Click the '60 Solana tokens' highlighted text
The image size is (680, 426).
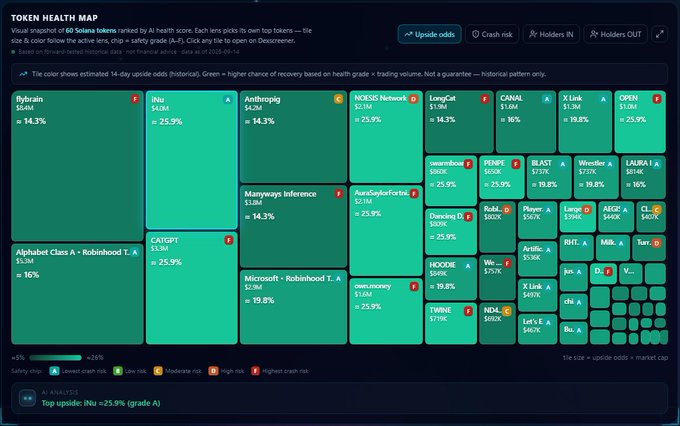pyautogui.click(x=91, y=31)
